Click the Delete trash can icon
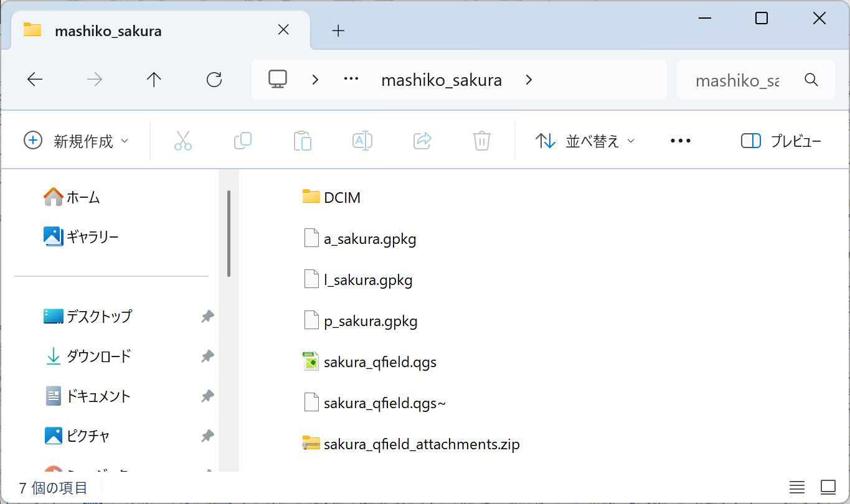 click(482, 141)
